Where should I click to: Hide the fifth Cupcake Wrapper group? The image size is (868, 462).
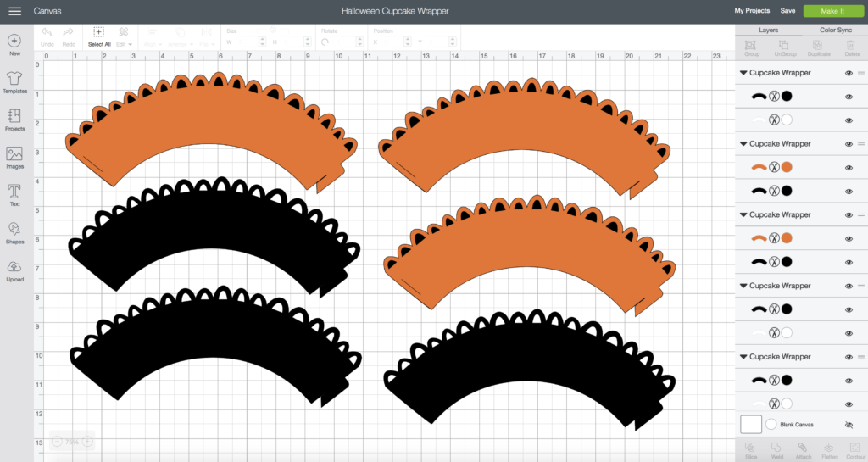pyautogui.click(x=849, y=357)
